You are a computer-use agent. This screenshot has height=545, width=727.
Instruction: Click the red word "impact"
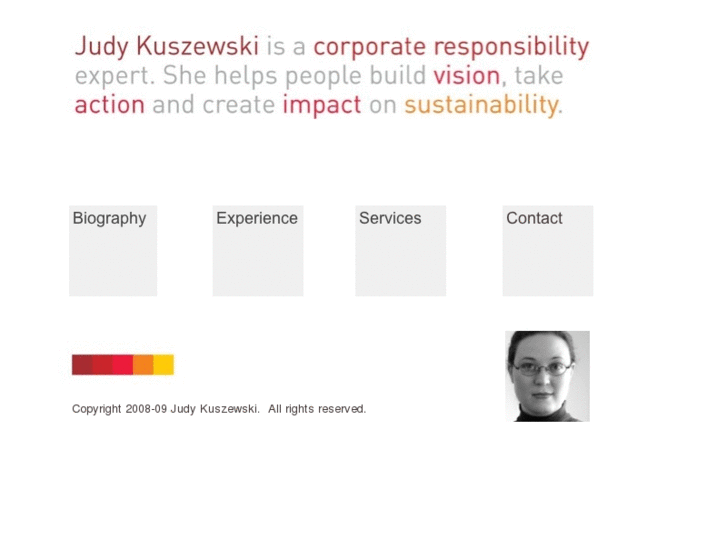click(321, 105)
